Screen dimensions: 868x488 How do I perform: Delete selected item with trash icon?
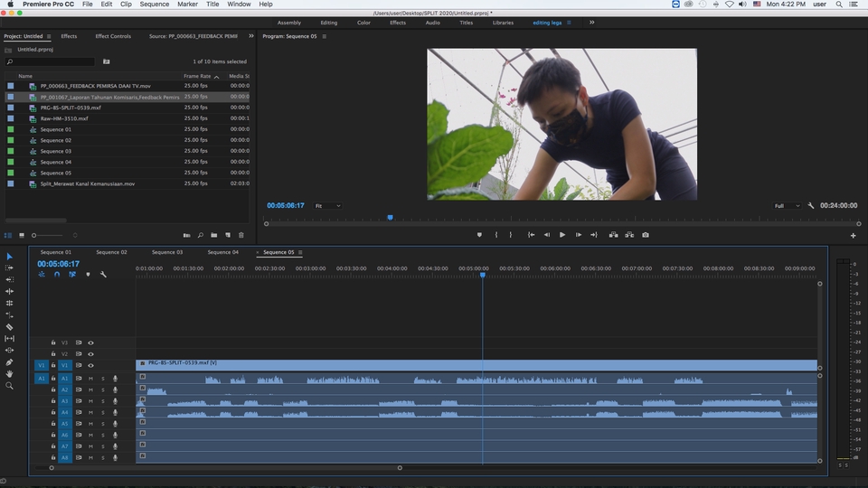(241, 235)
